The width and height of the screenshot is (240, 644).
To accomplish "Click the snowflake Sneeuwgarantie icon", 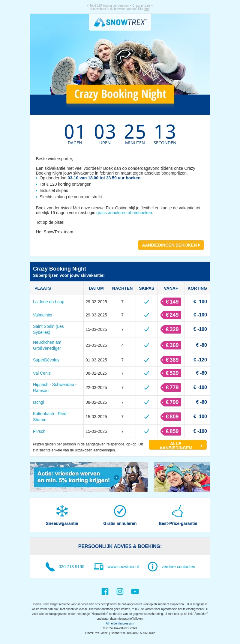I will click(x=62, y=511).
